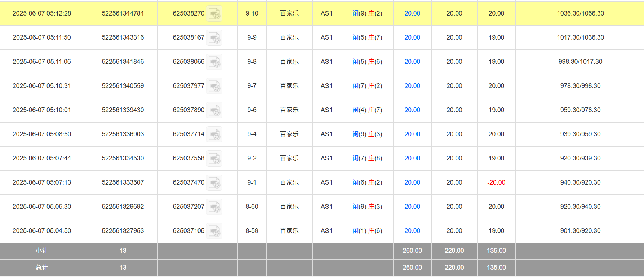Open blue 20.00 link in round 9-9 row
This screenshot has height=278, width=644.
pos(412,37)
